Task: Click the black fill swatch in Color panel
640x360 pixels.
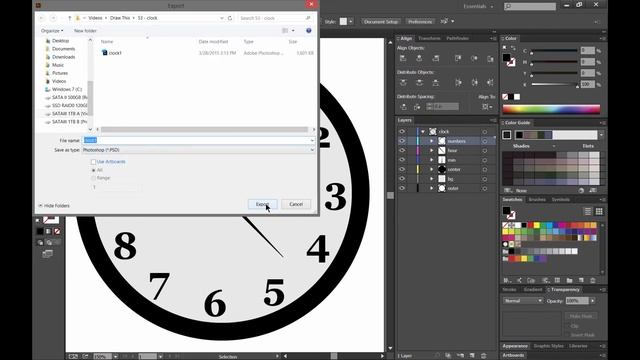Action: pyautogui.click(x=507, y=58)
